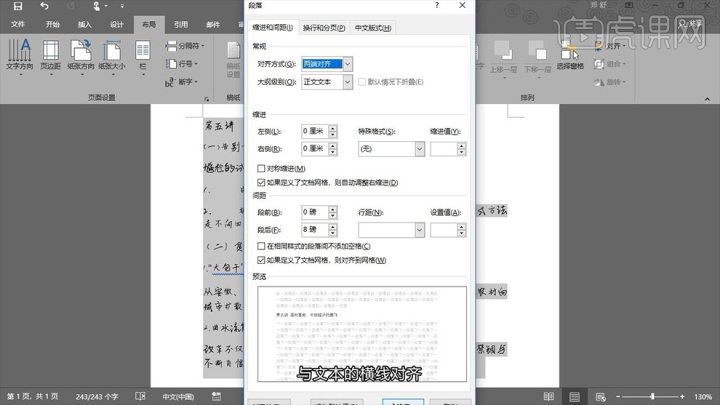Viewport: 720px width, 405px height.
Task: Click the macro recording icon in status bar
Action: tap(216, 396)
